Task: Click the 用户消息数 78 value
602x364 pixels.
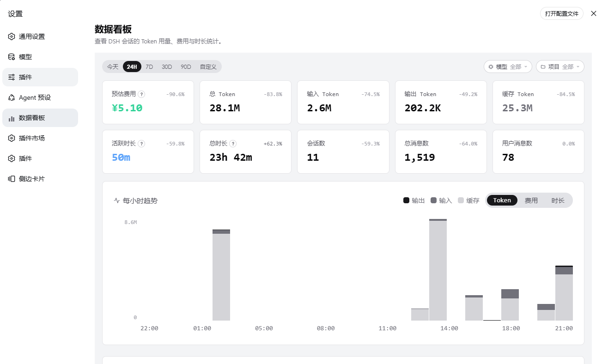Action: point(508,158)
